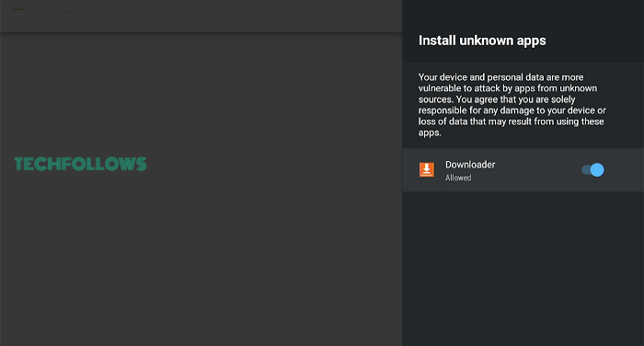
Task: Select the Downloader app name text
Action: (x=470, y=165)
